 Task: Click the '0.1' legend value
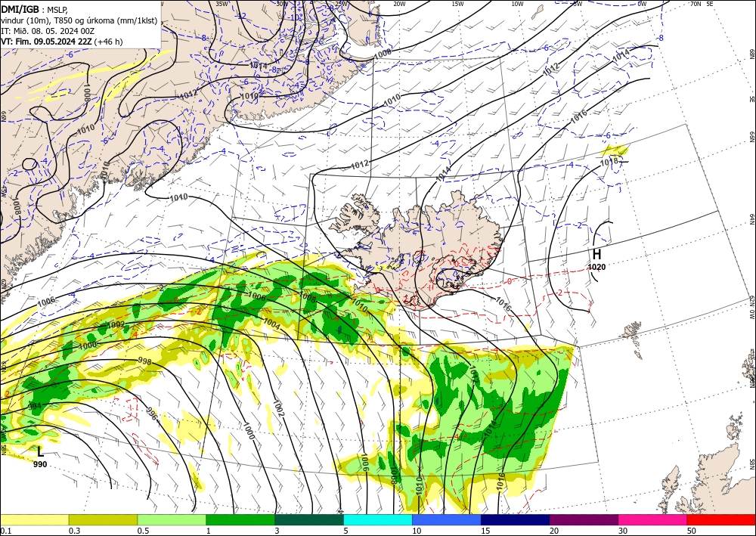point(5,531)
